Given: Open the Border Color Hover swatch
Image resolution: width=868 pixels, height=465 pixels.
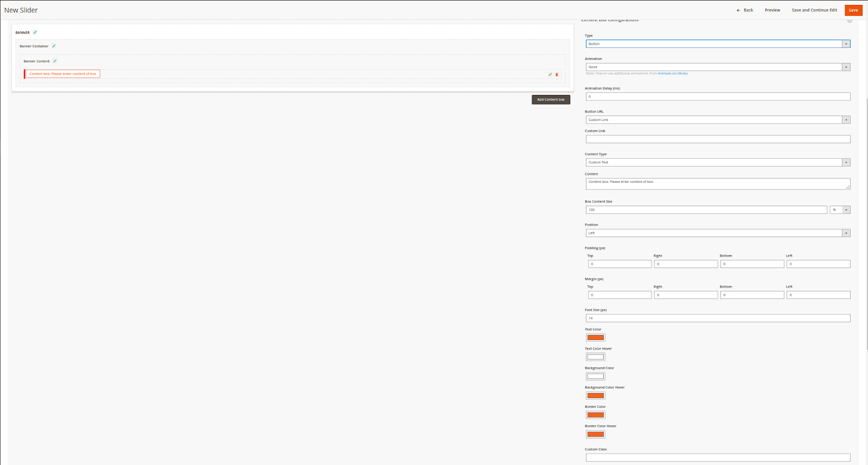Looking at the screenshot, I should tap(595, 434).
